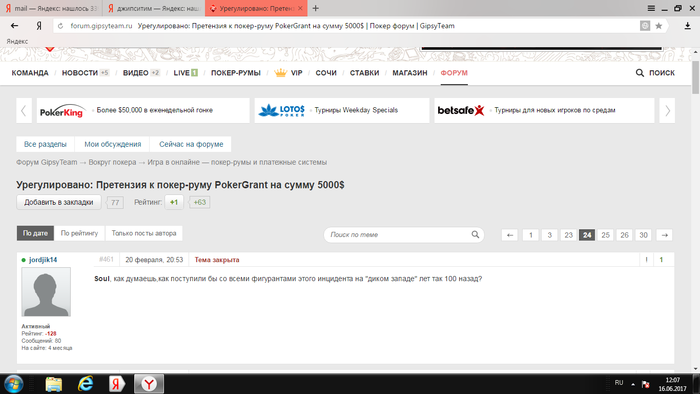The height and width of the screenshot is (394, 700).
Task: Open СОЧИ navigation item
Action: [x=326, y=73]
